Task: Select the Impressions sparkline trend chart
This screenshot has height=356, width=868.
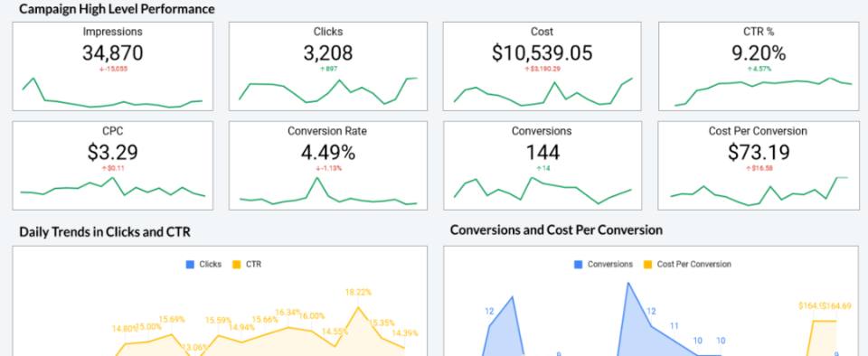Action: click(112, 92)
